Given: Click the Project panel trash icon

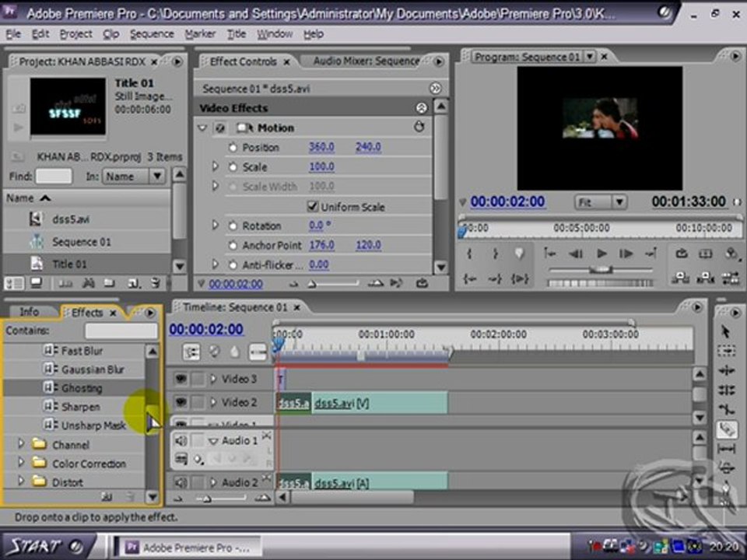Looking at the screenshot, I should coord(156,283).
